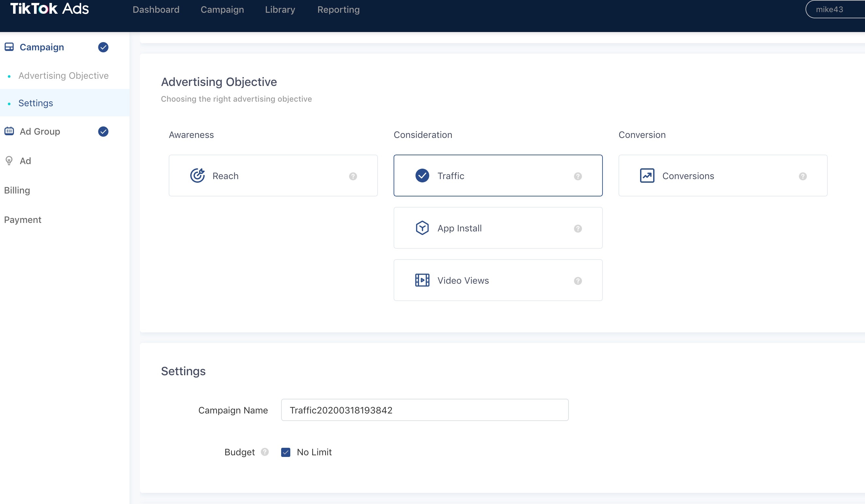Uncheck the No Limit budget checkbox
Screen dimensions: 865x504
click(x=286, y=452)
